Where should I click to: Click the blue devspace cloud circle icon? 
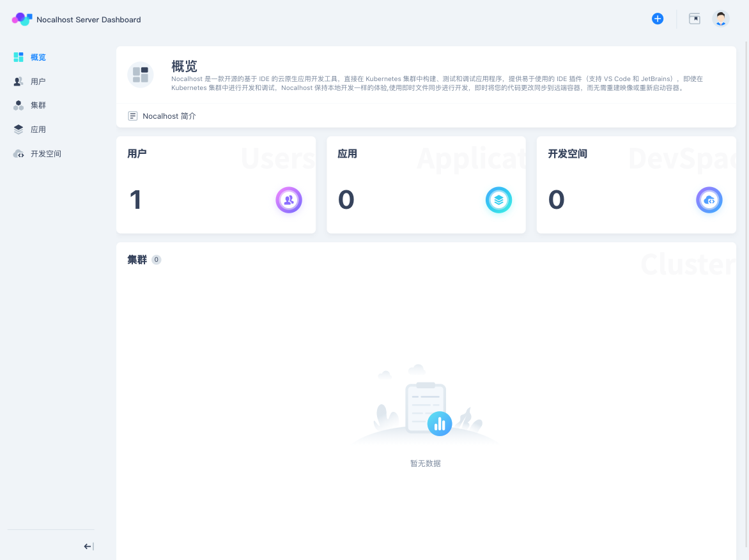709,200
